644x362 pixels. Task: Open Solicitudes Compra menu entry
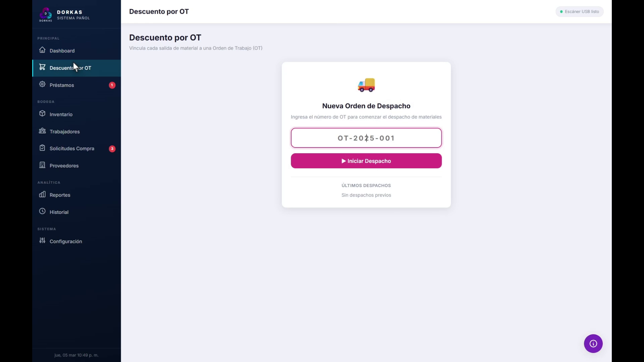[x=72, y=148]
